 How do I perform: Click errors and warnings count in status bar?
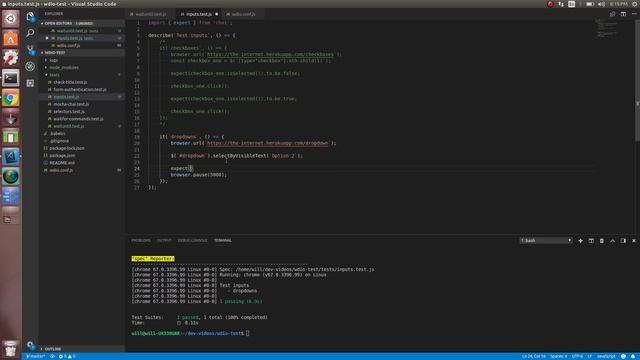coord(67,356)
